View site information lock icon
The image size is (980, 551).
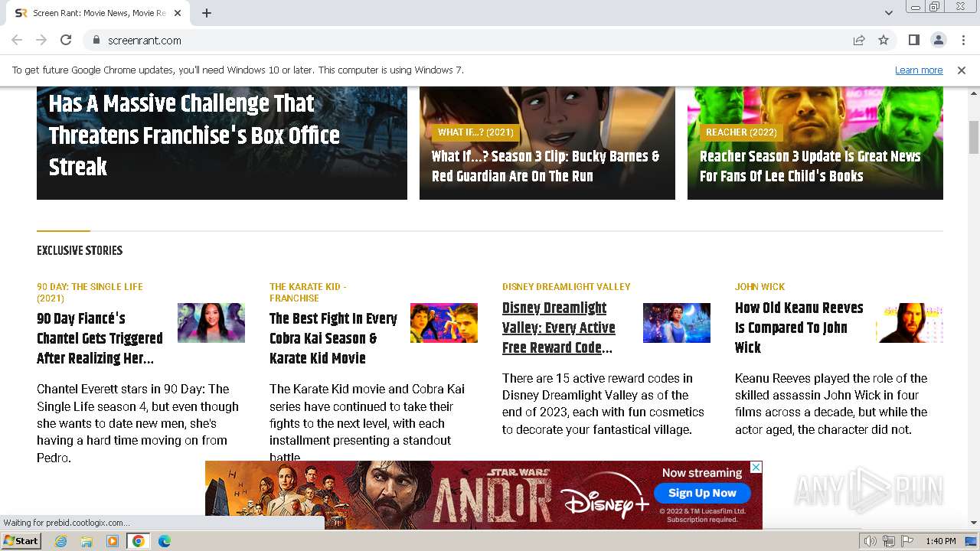(x=96, y=40)
